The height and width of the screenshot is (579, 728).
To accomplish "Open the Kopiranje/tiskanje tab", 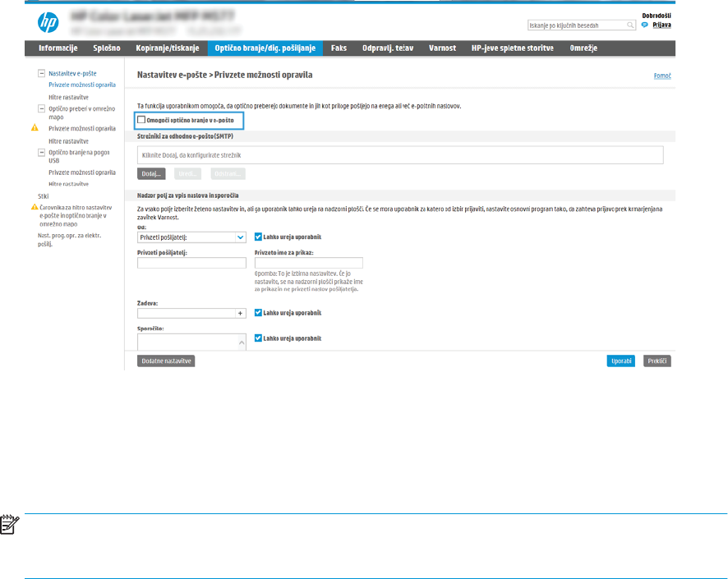I will click(x=168, y=48).
